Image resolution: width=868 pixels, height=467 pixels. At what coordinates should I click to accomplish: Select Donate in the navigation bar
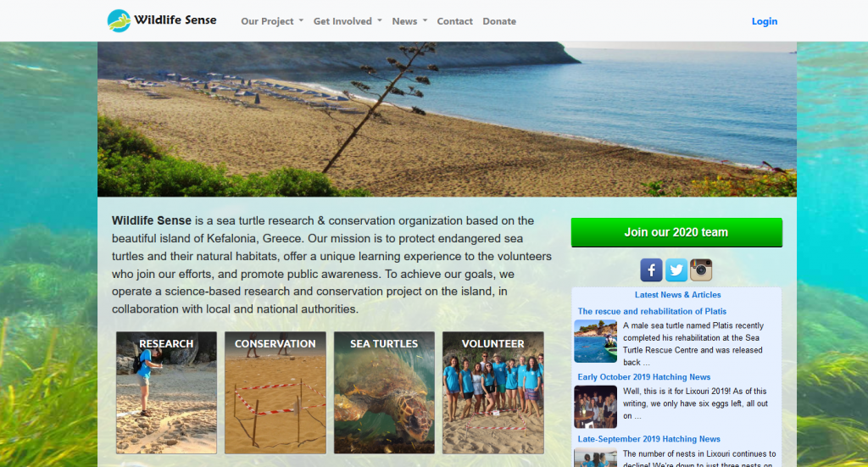499,21
